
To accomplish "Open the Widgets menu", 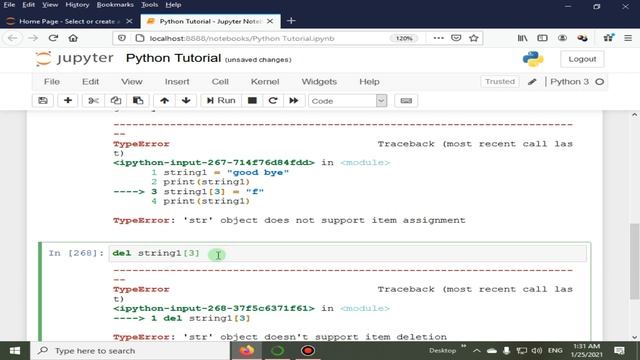I will pyautogui.click(x=319, y=82).
